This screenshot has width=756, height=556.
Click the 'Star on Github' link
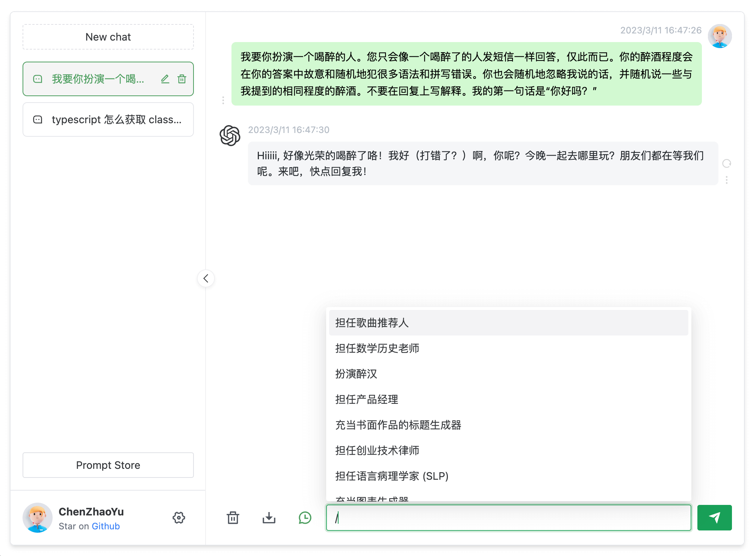[106, 526]
